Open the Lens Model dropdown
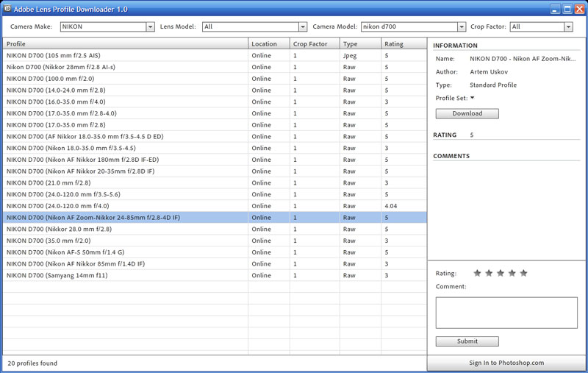This screenshot has height=373, width=588. pos(303,26)
